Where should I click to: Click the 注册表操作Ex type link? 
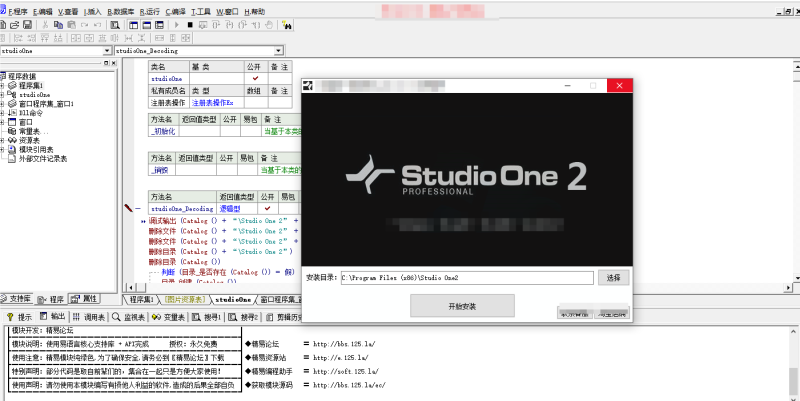click(212, 103)
